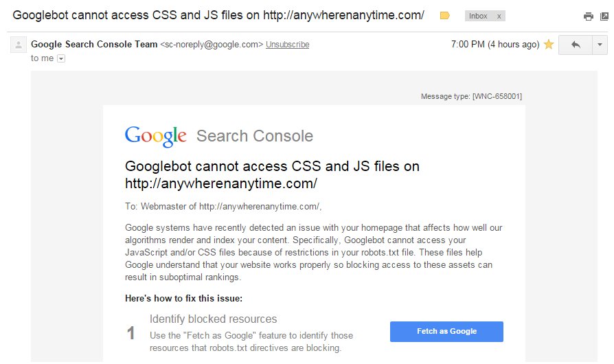Open the email in a new window
This screenshot has width=614, height=364.
pos(604,16)
